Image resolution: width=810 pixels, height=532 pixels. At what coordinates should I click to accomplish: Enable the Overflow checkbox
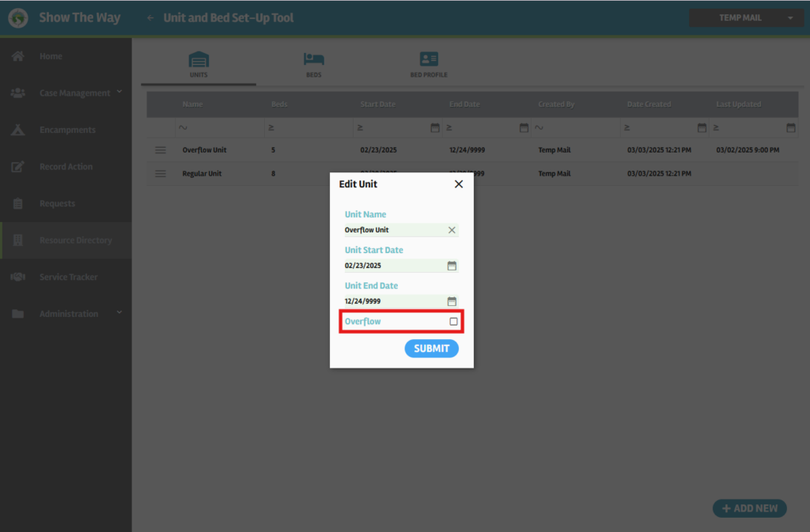click(x=452, y=321)
